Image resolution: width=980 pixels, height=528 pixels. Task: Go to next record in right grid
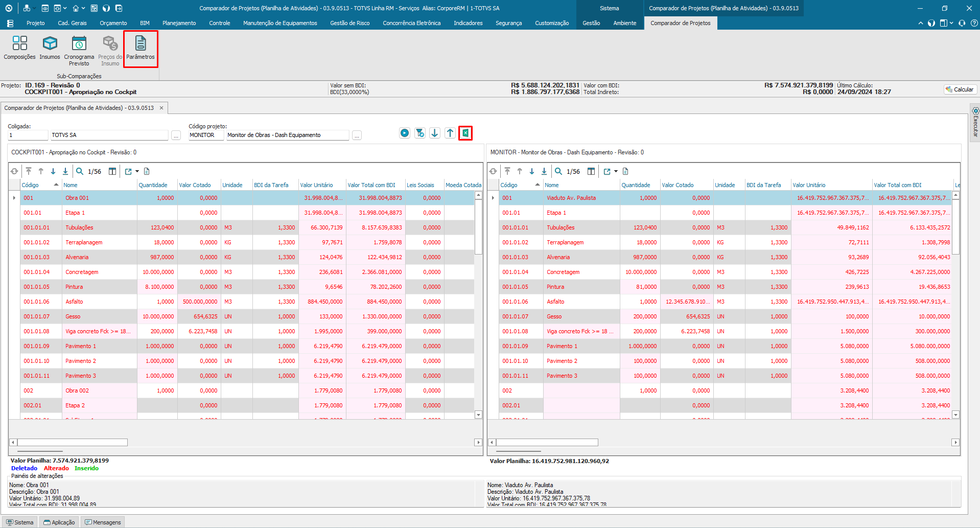pyautogui.click(x=532, y=171)
